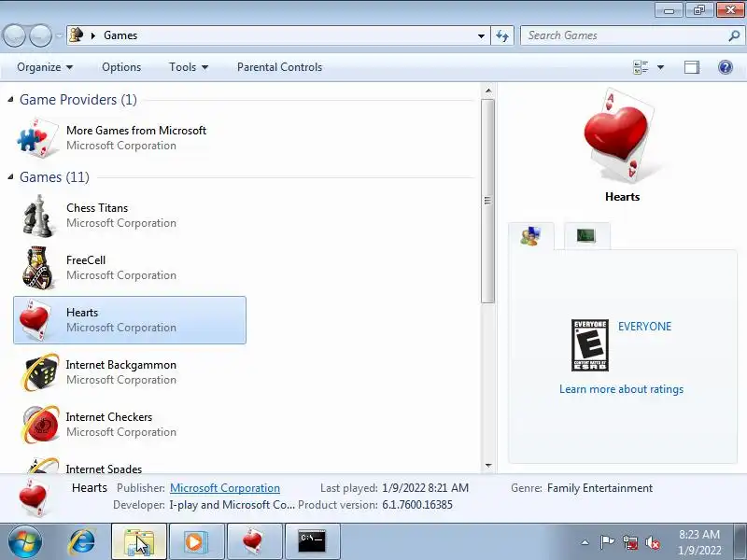The height and width of the screenshot is (560, 747).
Task: Show hidden tray icons arrow
Action: (585, 542)
